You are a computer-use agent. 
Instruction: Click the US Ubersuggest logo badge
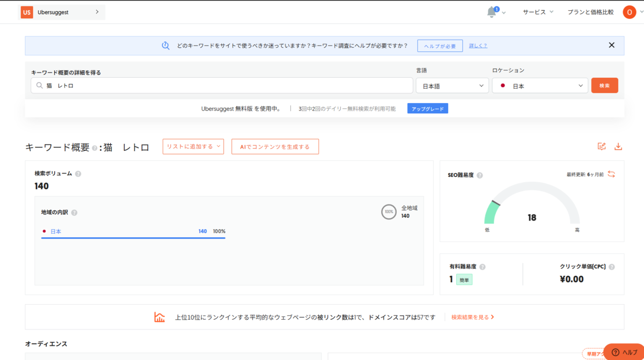[x=27, y=12]
